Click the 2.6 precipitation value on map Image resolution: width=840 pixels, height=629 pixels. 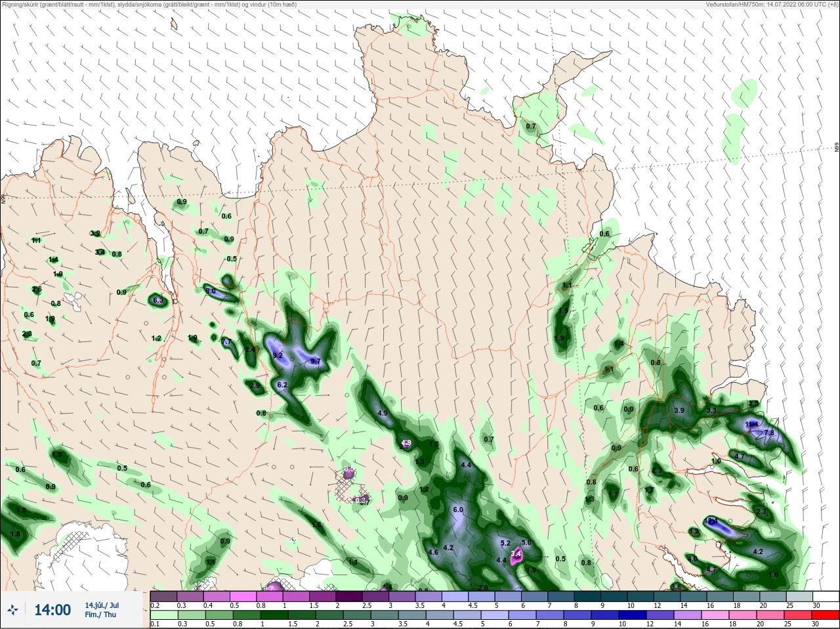(x=37, y=290)
